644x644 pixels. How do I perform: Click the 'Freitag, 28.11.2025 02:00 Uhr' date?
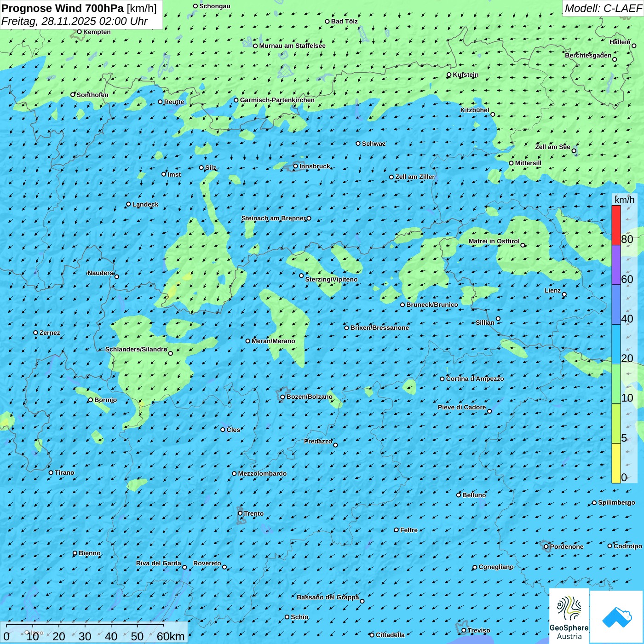75,21
